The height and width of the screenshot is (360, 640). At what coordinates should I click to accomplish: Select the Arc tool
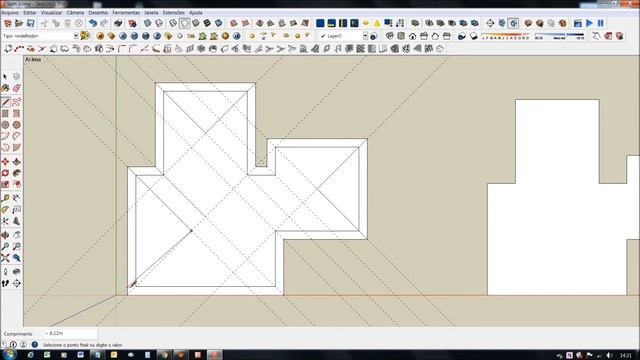5,136
